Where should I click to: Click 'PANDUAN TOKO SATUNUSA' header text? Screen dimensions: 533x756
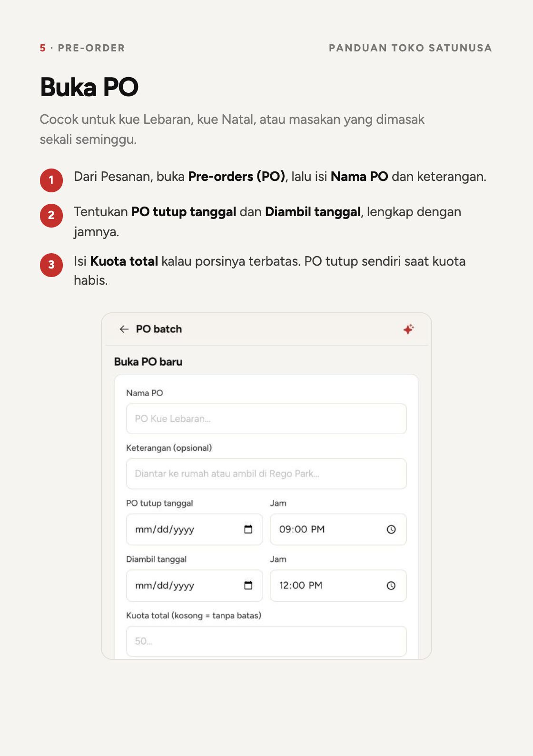(x=410, y=48)
